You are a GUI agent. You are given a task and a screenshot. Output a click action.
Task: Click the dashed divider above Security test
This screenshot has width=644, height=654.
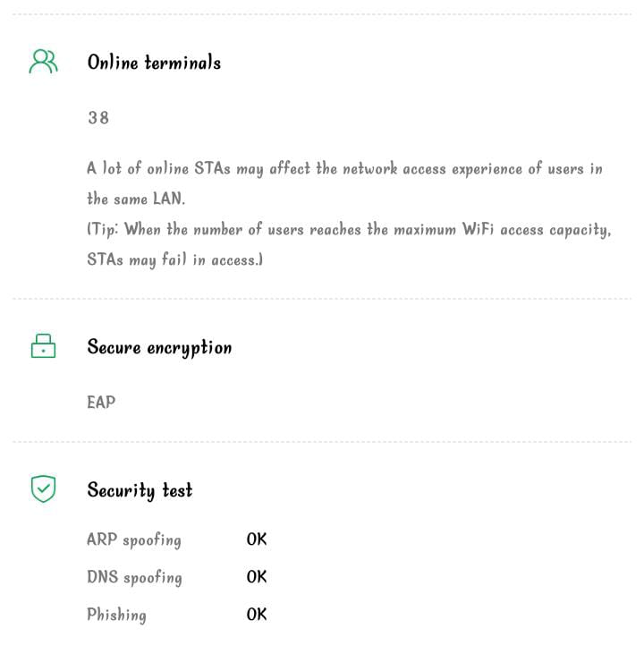click(x=322, y=441)
